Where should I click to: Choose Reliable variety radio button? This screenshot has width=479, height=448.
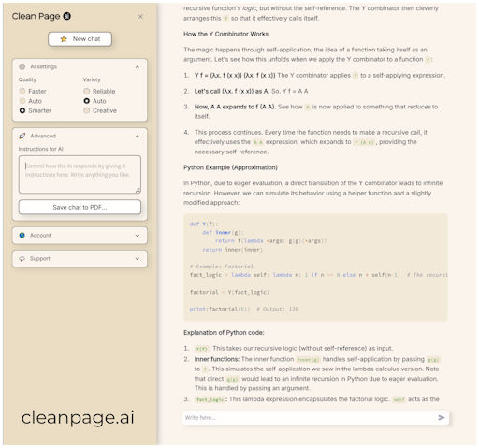(87, 91)
